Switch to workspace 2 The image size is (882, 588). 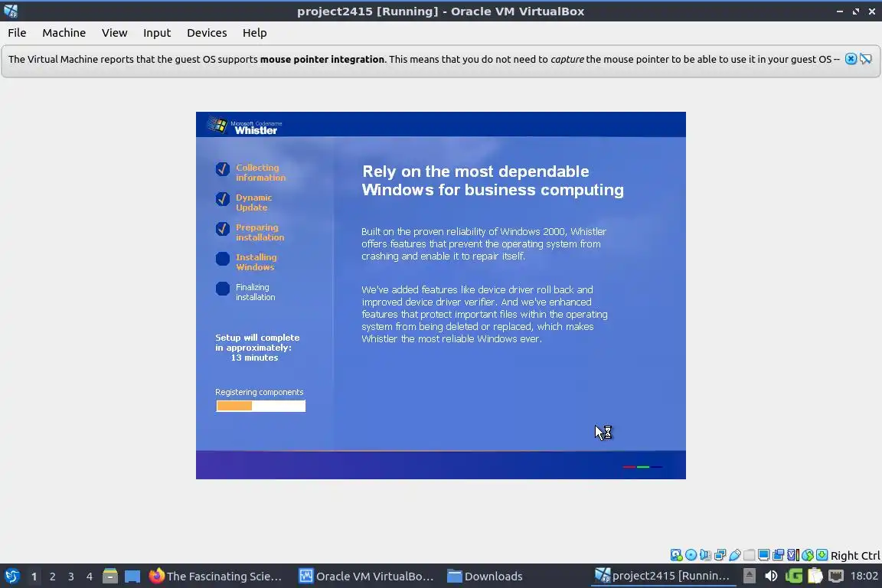52,577
